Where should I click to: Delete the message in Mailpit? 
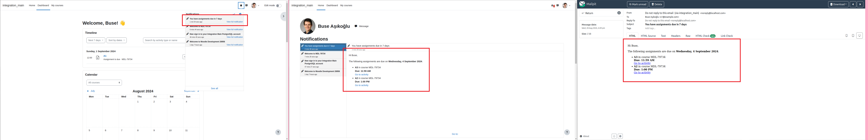tap(657, 4)
